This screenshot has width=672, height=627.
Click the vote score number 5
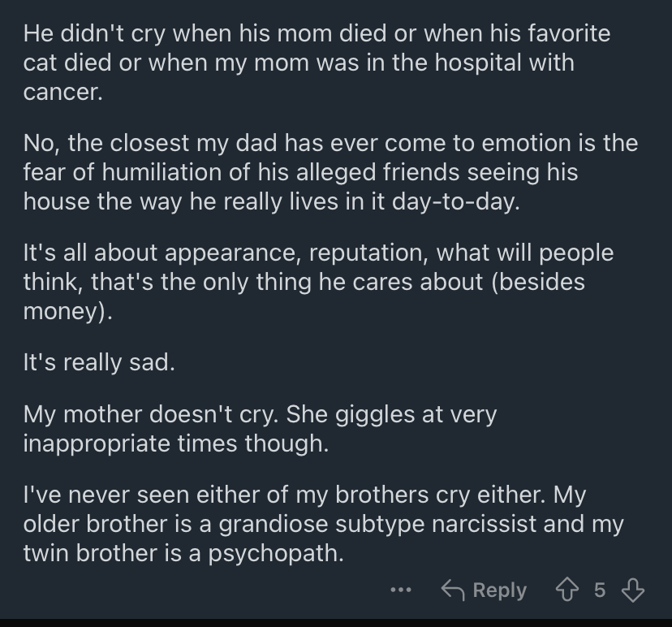coord(600,590)
